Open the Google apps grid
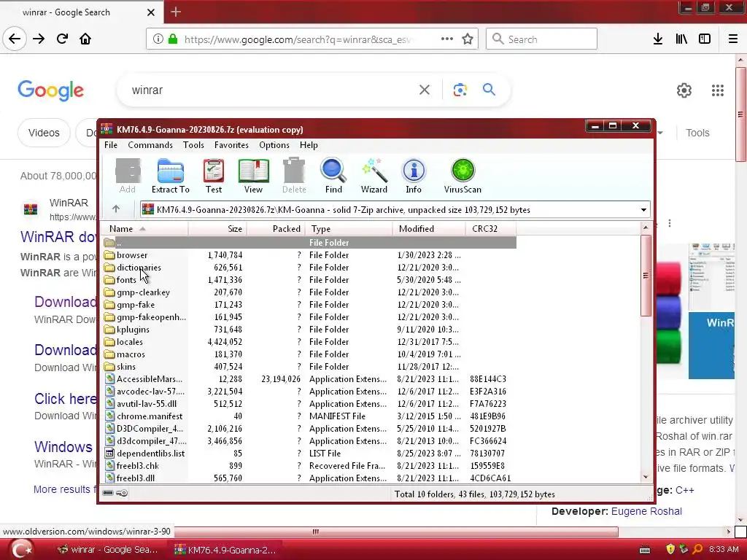The width and height of the screenshot is (747, 560). 718,90
